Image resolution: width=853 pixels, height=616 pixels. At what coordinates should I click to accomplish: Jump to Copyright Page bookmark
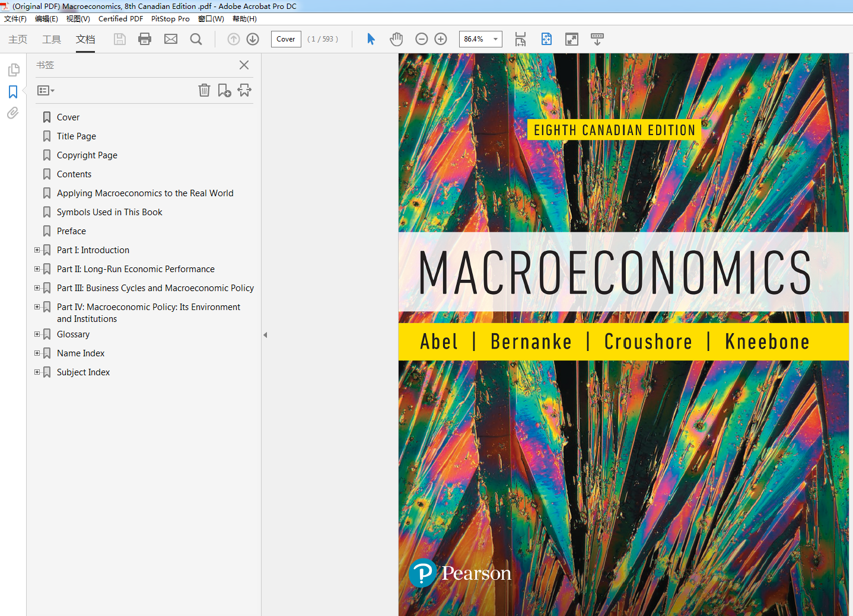pyautogui.click(x=87, y=155)
